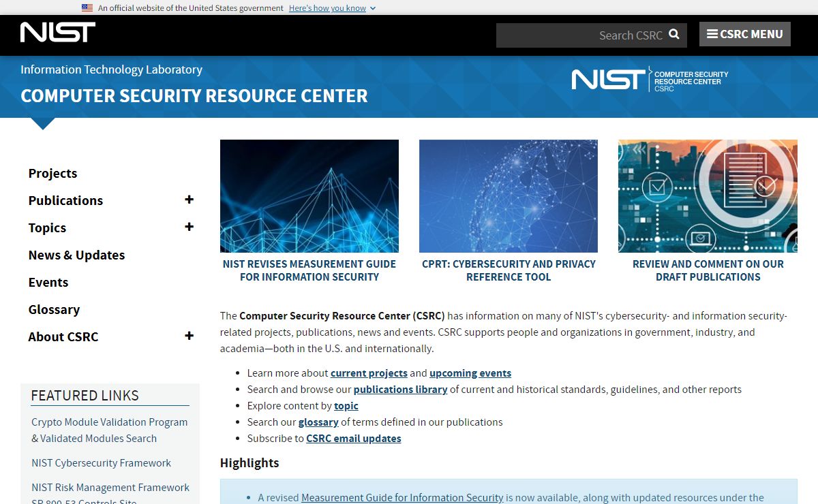
Task: Click the search magnifier icon
Action: [674, 34]
